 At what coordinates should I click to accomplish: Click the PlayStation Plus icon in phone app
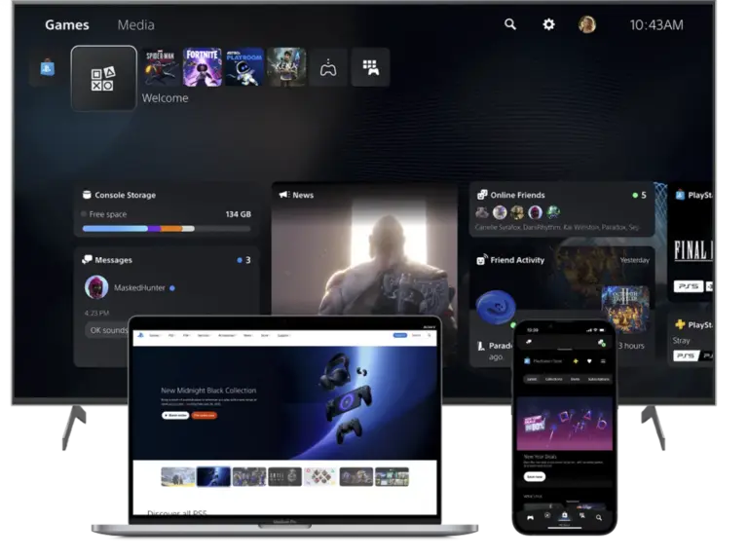[x=576, y=361]
